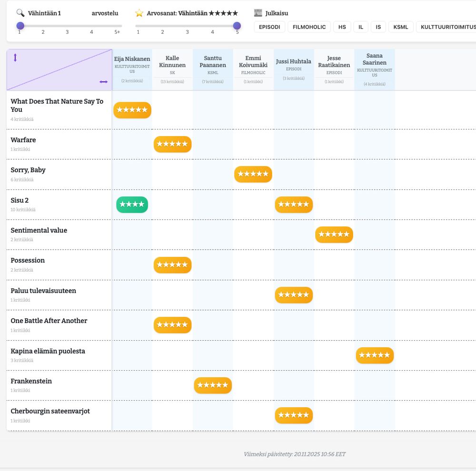Click '6 kritiikkiä' under Sorry, Baby
The width and height of the screenshot is (476, 471).
pos(22,180)
